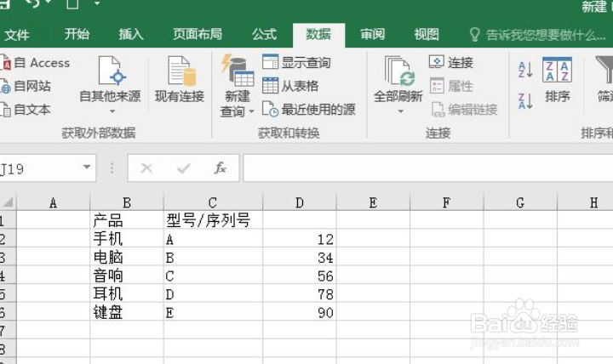This screenshot has height=364, width=613.
Task: Click 显示查询 show queries
Action: click(x=297, y=62)
